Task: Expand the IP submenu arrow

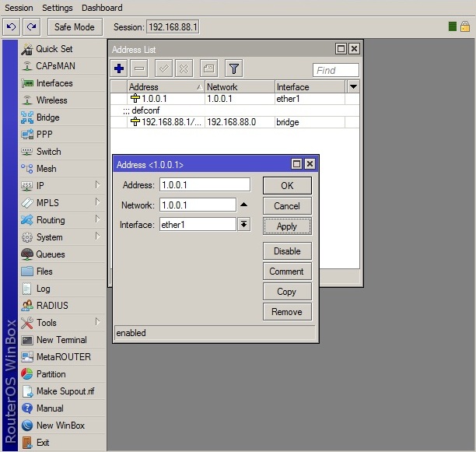Action: 97,185
